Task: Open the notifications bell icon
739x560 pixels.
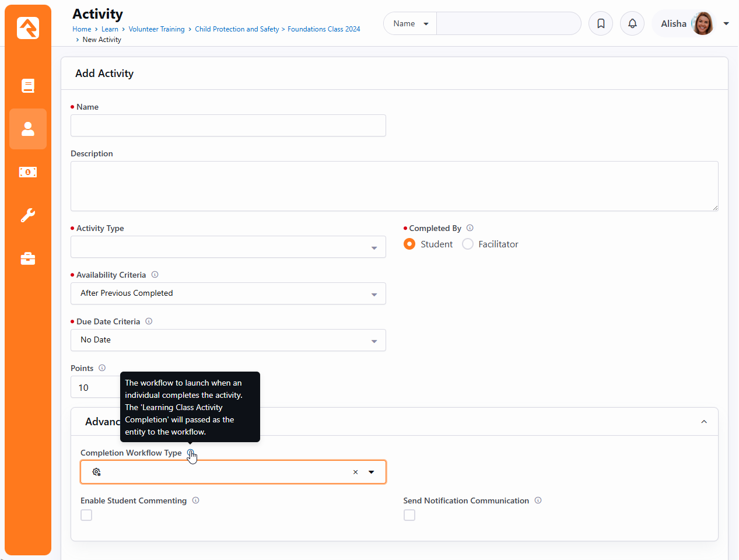Action: coord(632,24)
